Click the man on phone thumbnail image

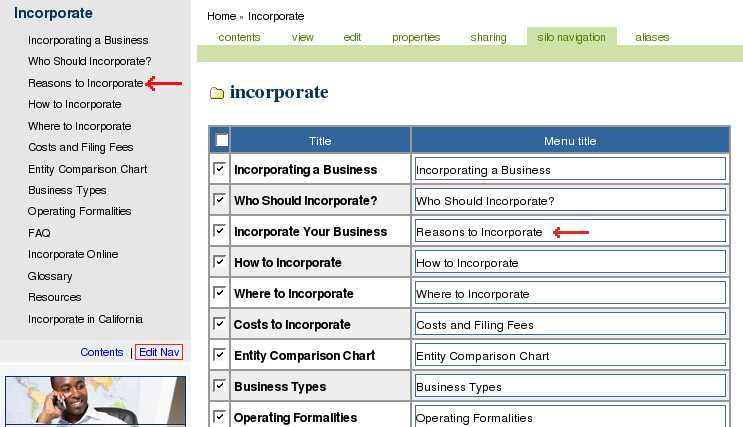tap(95, 402)
